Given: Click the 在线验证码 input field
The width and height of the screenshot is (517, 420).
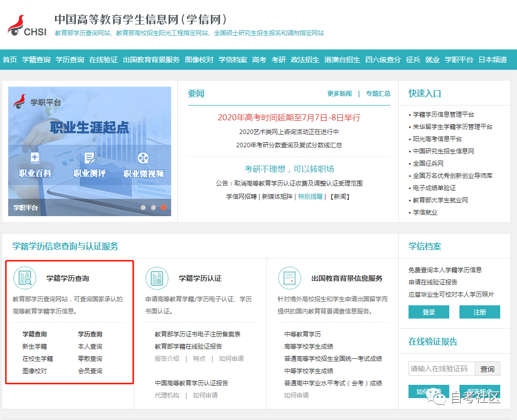Looking at the screenshot, I should pos(441,369).
